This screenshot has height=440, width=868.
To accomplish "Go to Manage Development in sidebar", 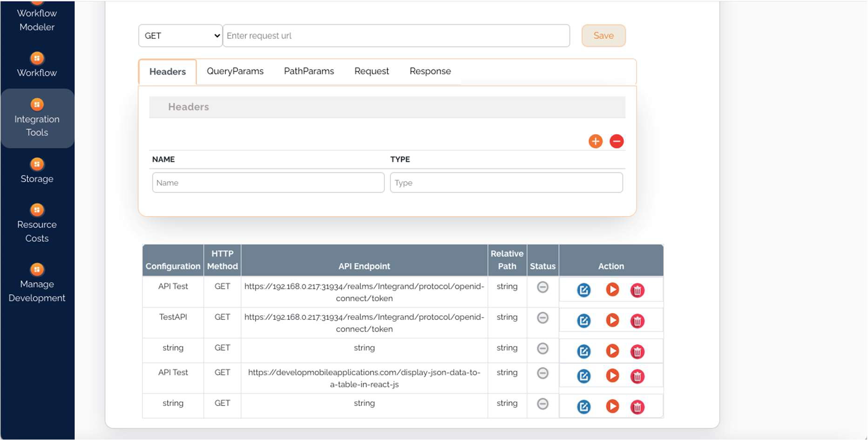I will pos(37,284).
